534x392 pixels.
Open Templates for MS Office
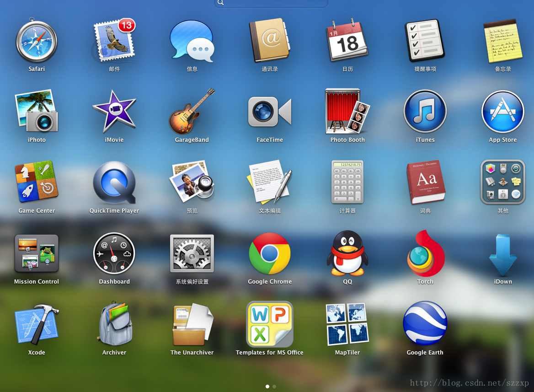270,324
